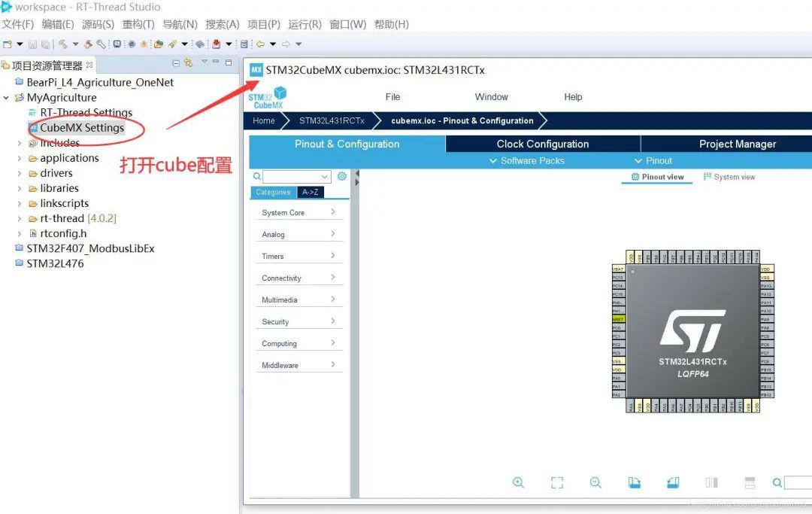This screenshot has width=812, height=514.
Task: Click Home breadcrumb
Action: [264, 120]
